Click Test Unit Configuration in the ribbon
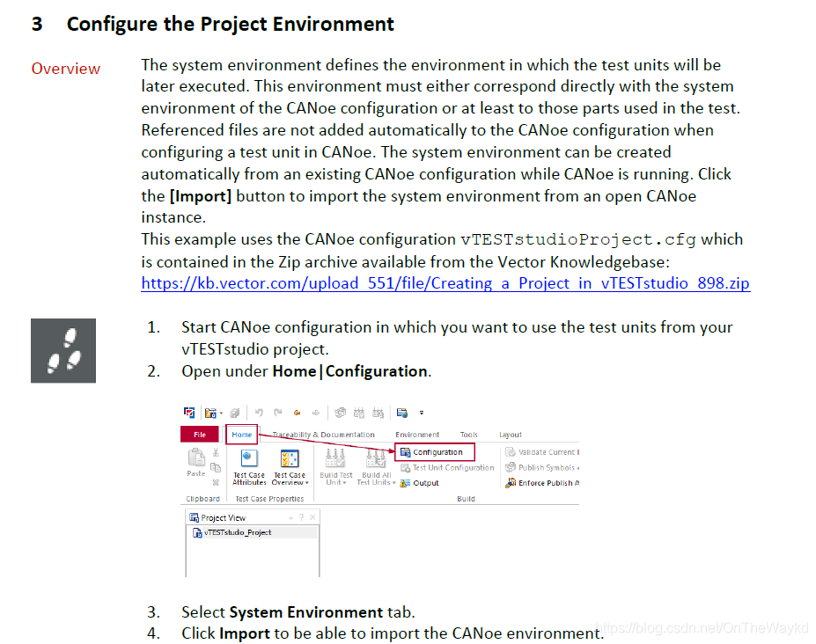Image resolution: width=816 pixels, height=644 pixels. tap(447, 468)
